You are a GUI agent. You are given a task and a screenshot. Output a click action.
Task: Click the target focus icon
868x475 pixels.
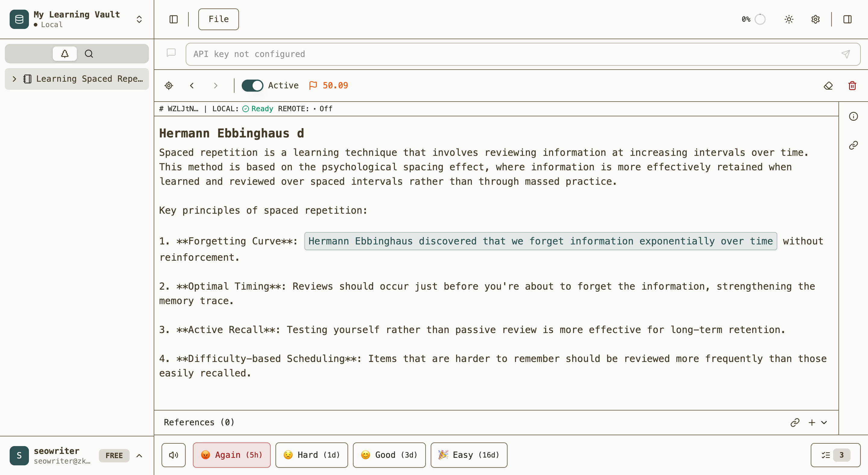coord(169,86)
